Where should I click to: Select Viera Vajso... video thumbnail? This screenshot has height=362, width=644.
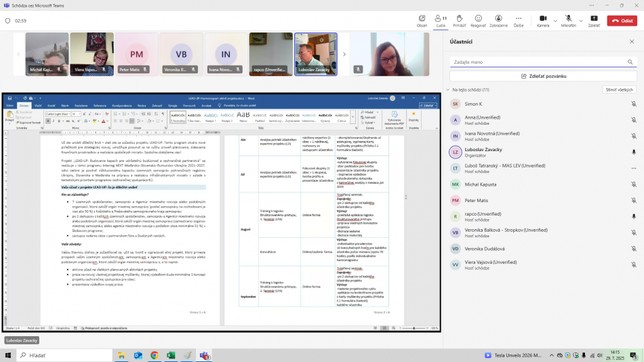[x=92, y=54]
